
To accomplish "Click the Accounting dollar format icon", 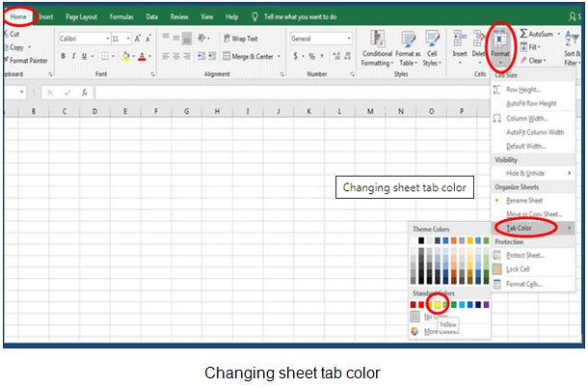I will tap(296, 56).
